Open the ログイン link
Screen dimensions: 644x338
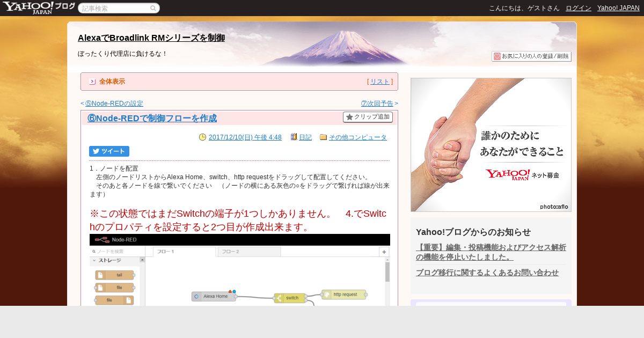pos(579,8)
